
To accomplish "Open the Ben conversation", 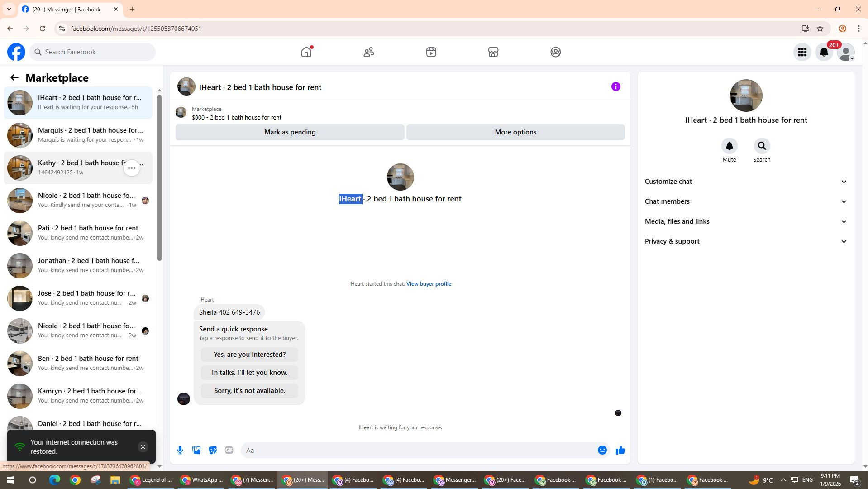I will 78,364.
